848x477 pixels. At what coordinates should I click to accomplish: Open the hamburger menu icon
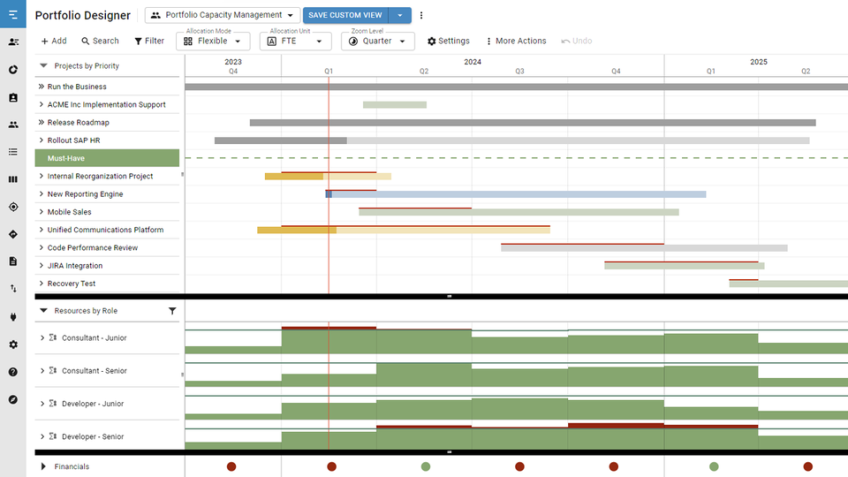[x=13, y=14]
